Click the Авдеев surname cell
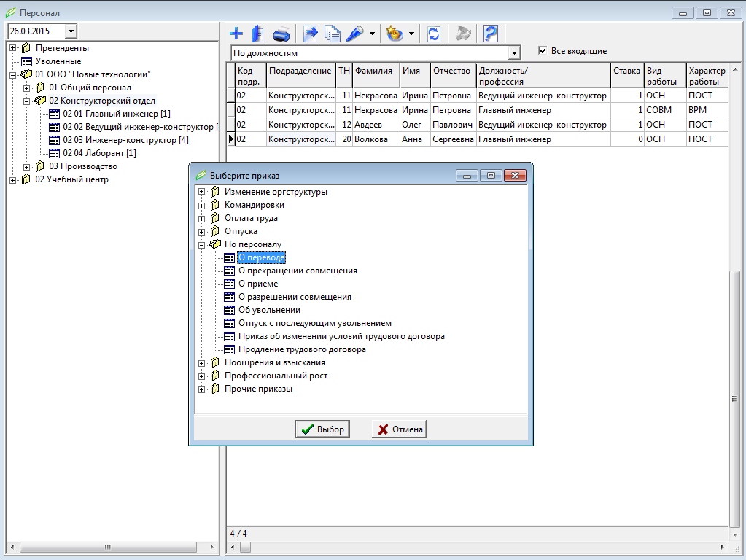746x560 pixels. (x=376, y=125)
